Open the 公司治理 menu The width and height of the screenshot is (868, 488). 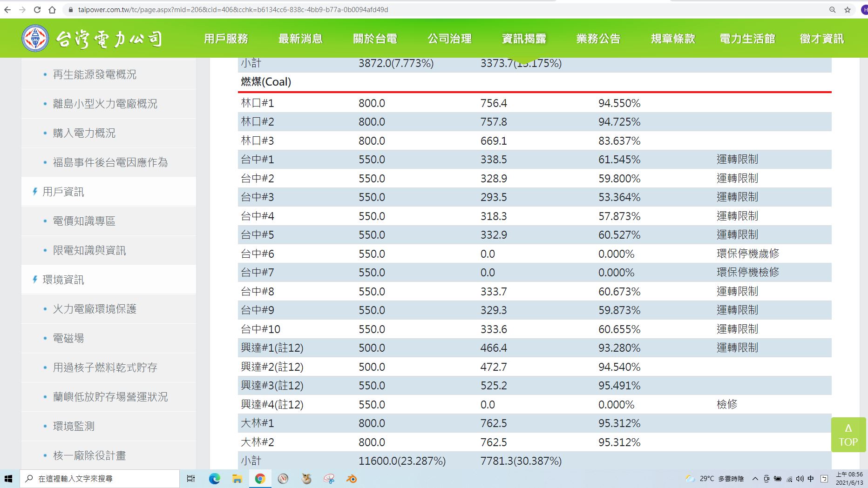tap(450, 39)
